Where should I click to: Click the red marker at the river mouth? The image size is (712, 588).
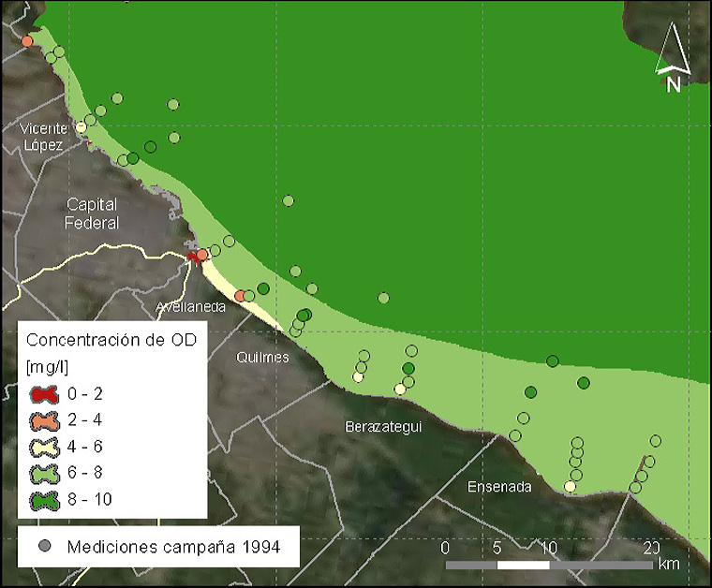coord(193,257)
